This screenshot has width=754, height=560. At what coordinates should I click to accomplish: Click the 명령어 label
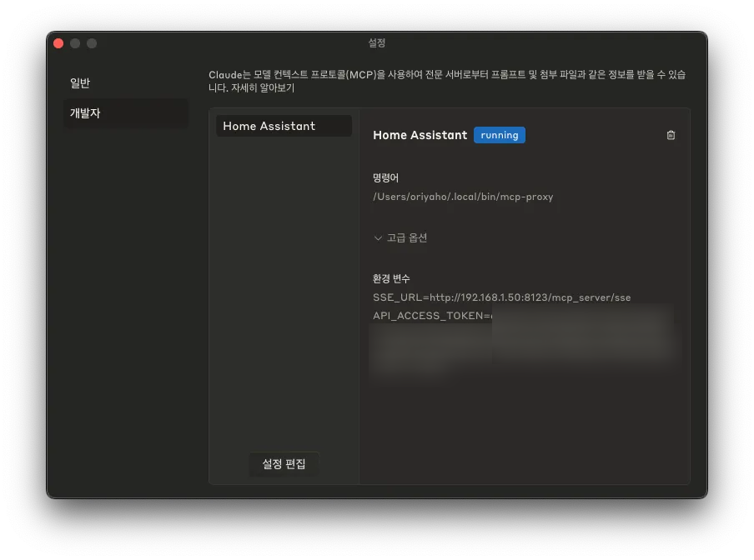(x=385, y=177)
